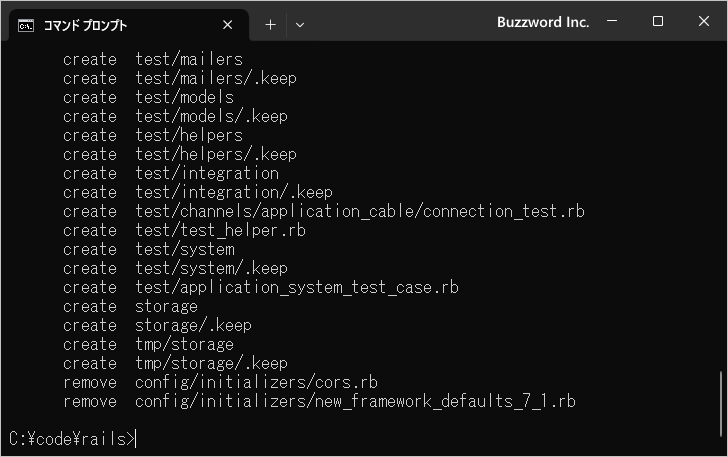
Task: Close the terminal window
Action: (x=702, y=22)
